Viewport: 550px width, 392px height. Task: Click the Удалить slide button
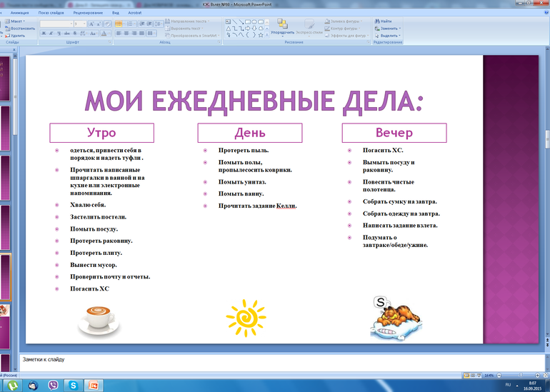point(17,35)
